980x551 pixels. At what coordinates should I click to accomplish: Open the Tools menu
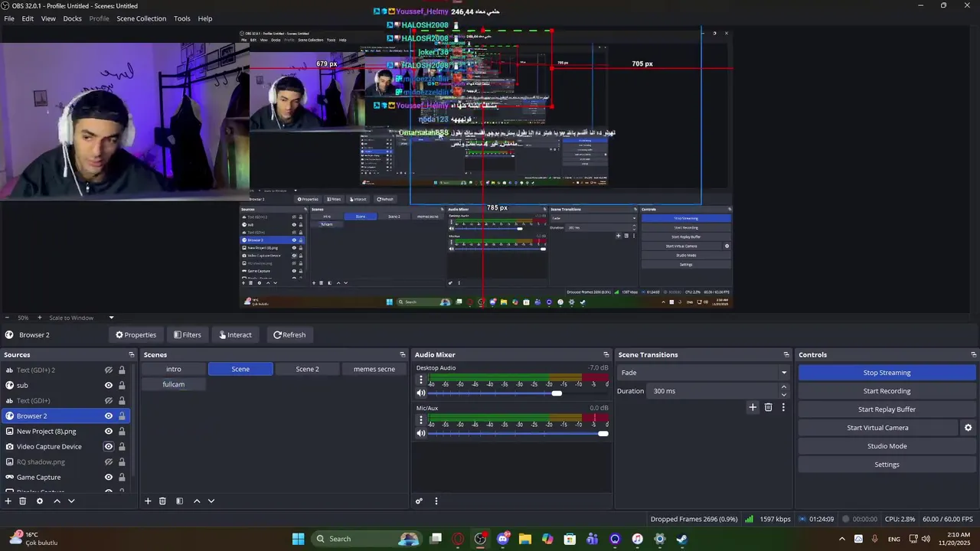pos(182,18)
